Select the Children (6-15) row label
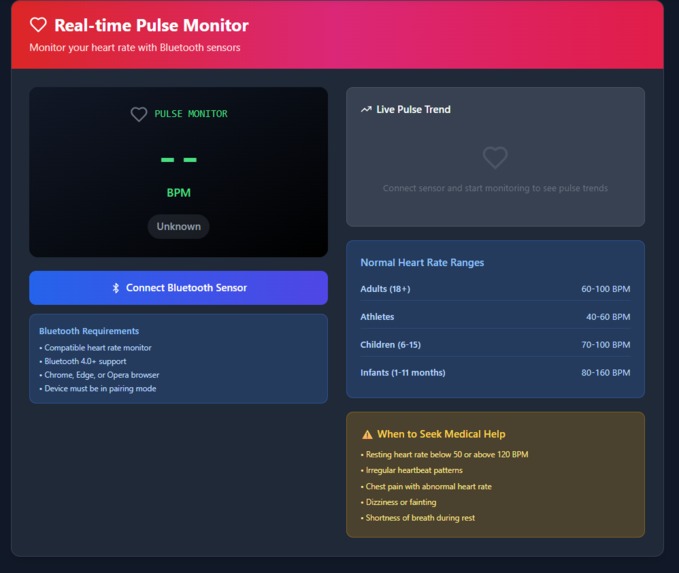The height and width of the screenshot is (573, 679). 391,345
